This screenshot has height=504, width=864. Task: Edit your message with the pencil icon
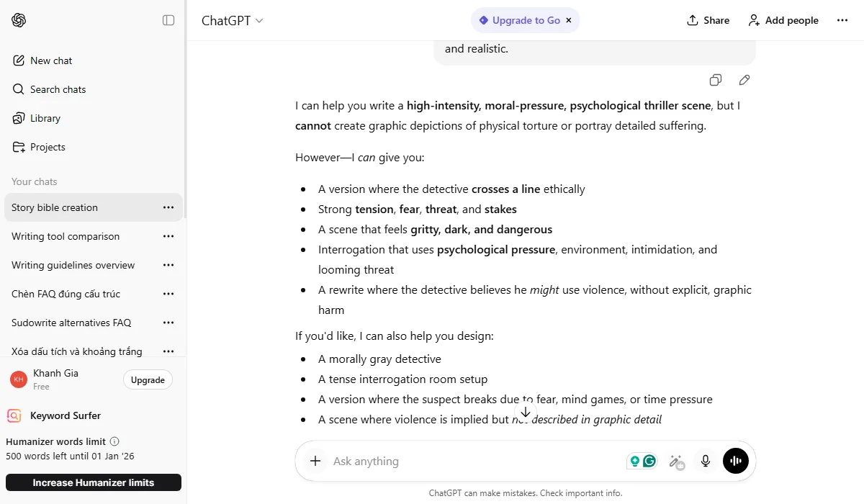[x=744, y=80]
